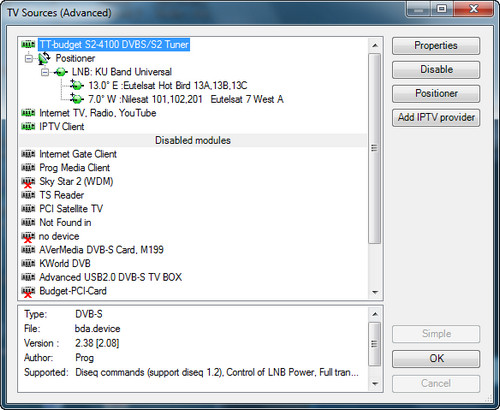Click the AVerMedia DVB-S Card icon
This screenshot has height=410, width=500.
coord(28,250)
